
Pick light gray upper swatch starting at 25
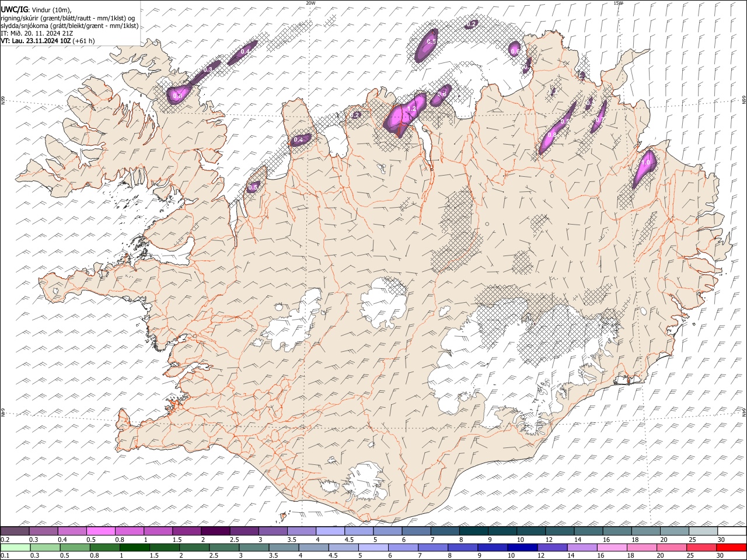[x=703, y=531]
